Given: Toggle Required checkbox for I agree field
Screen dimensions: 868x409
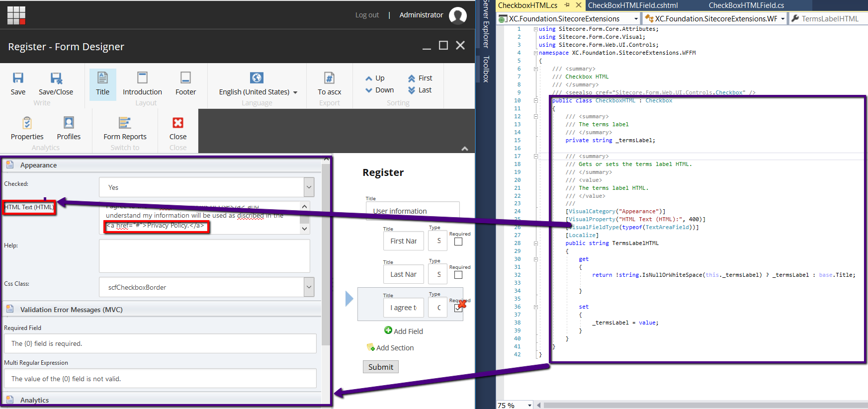Looking at the screenshot, I should (x=458, y=308).
